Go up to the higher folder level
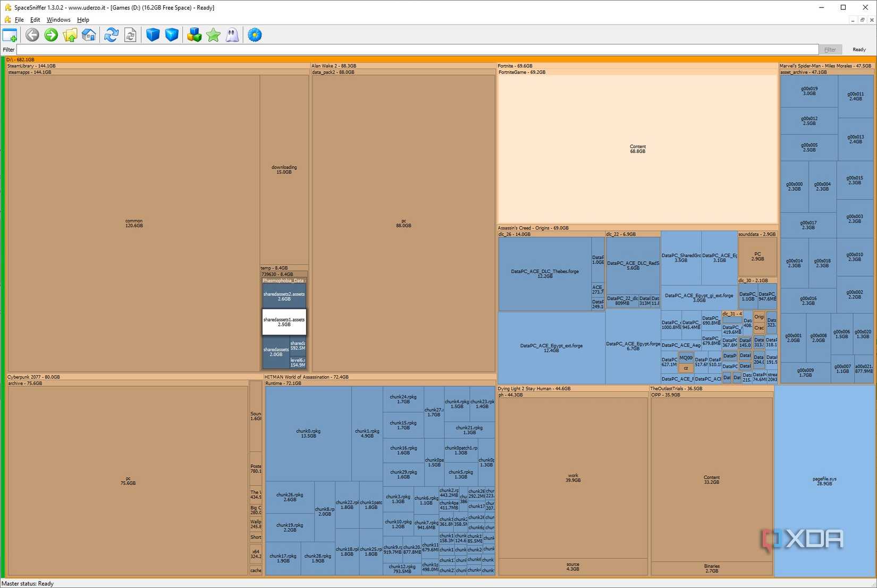The width and height of the screenshot is (877, 588). coord(70,35)
